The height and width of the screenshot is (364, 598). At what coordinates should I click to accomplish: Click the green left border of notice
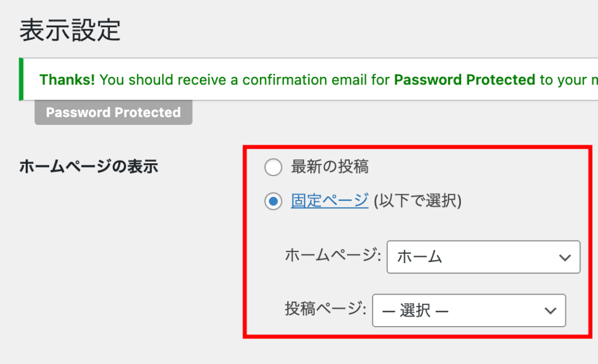[22, 79]
